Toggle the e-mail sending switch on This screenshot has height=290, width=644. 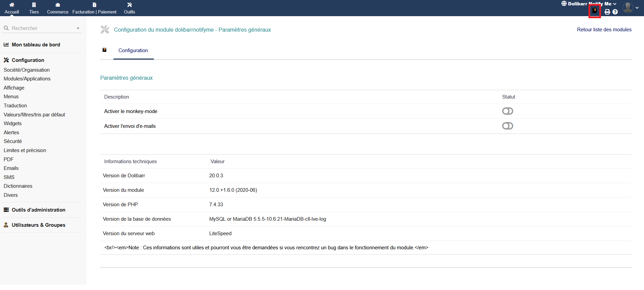pyautogui.click(x=507, y=126)
